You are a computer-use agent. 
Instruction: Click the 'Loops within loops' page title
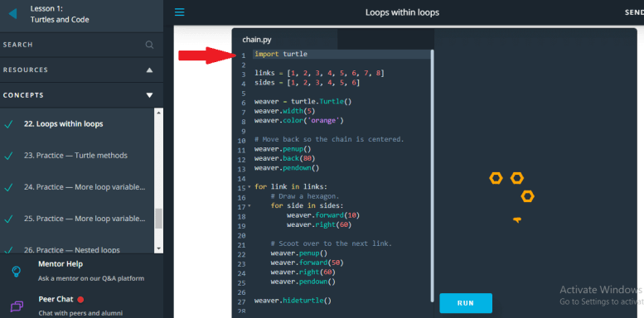[402, 12]
